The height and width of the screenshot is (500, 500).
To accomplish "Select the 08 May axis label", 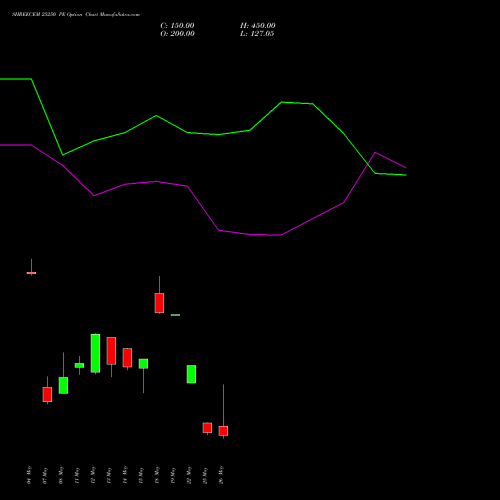I will [61, 475].
